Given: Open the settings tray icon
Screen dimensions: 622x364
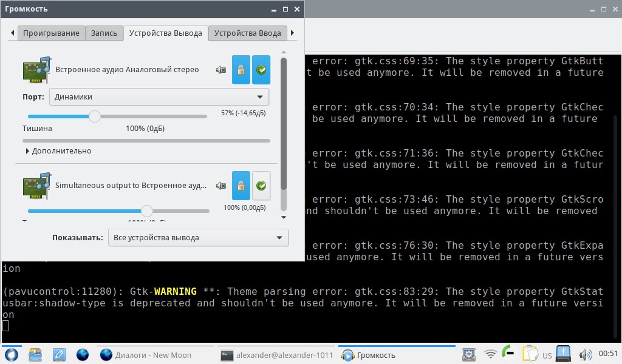Looking at the screenshot, I should pos(469,354).
